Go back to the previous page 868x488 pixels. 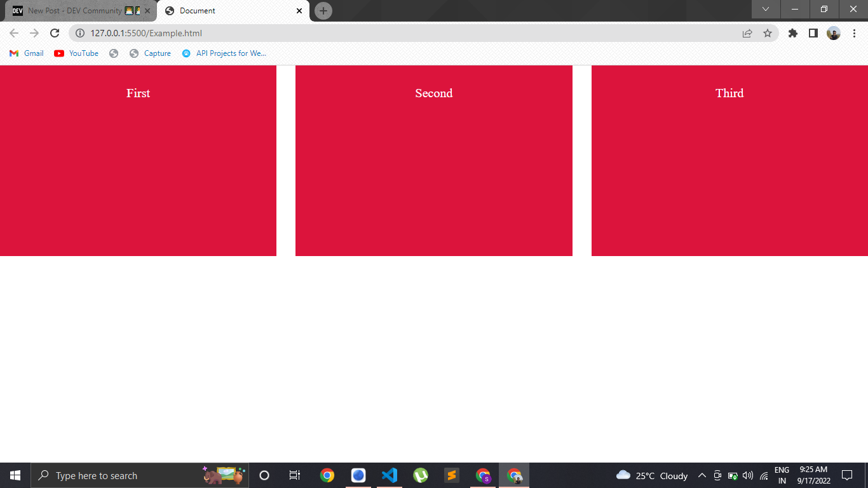tap(14, 33)
